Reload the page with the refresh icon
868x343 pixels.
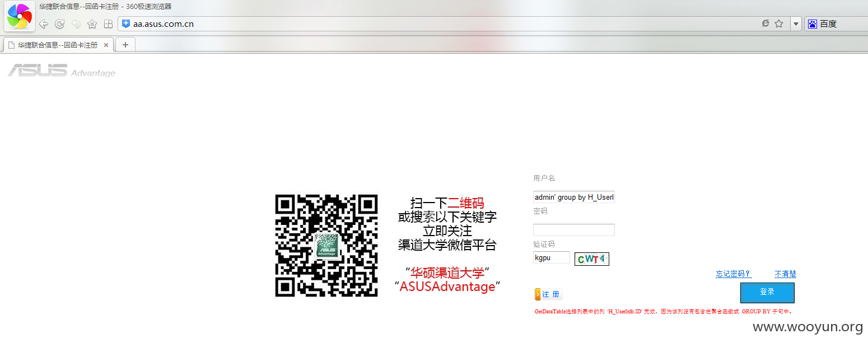[x=59, y=24]
